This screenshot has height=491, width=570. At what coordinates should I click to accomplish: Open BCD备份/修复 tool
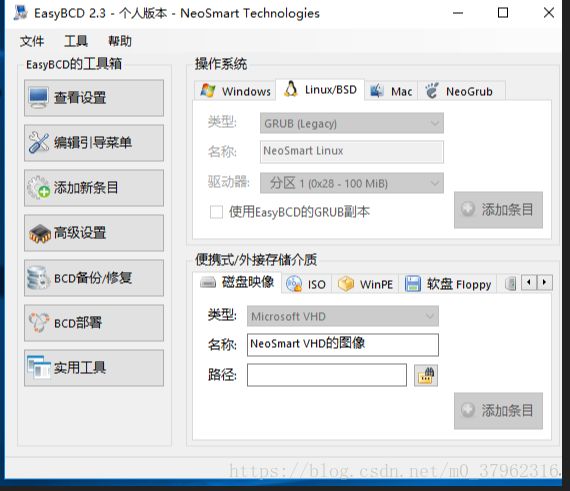(94, 278)
